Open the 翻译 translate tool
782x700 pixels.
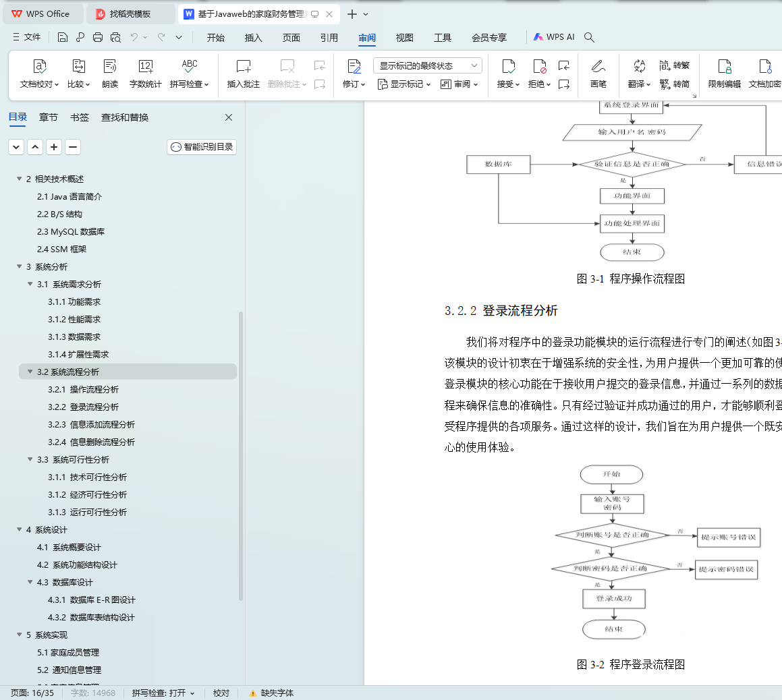(639, 74)
